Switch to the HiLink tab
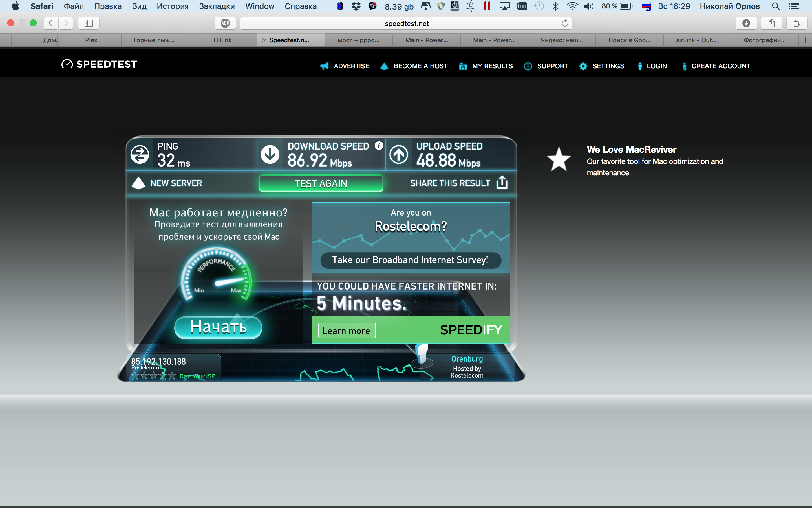The image size is (812, 508). [222, 40]
